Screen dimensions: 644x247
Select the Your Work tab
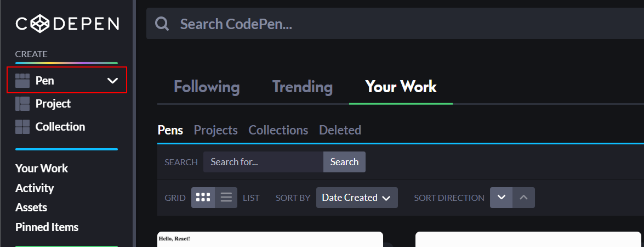point(401,87)
